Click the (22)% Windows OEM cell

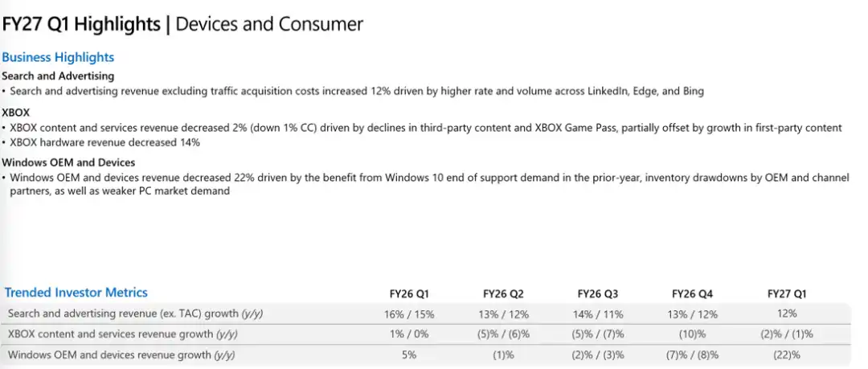tap(787, 355)
